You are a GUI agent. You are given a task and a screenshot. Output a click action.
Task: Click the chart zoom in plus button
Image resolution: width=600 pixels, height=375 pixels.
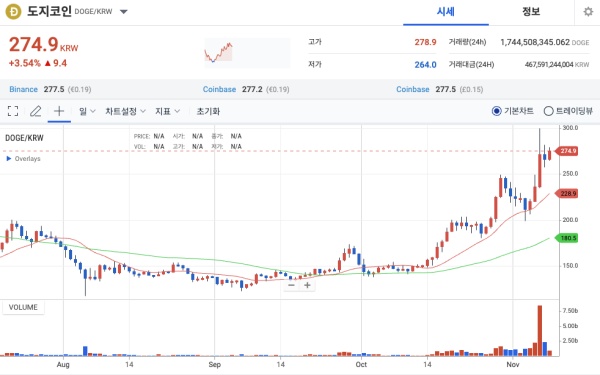[307, 285]
